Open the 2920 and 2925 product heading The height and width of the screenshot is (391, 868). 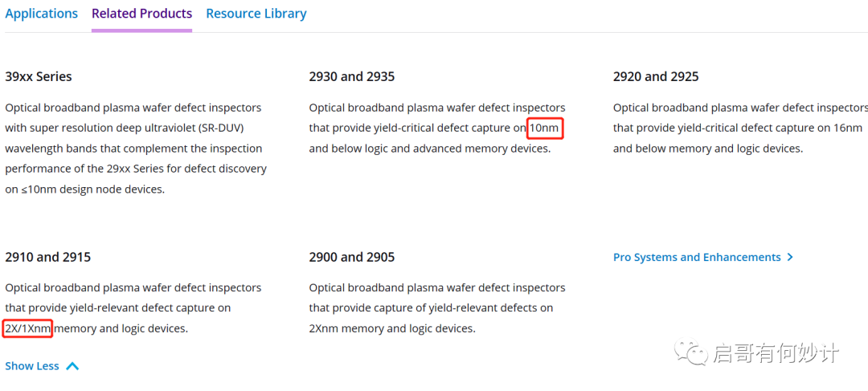coord(656,76)
